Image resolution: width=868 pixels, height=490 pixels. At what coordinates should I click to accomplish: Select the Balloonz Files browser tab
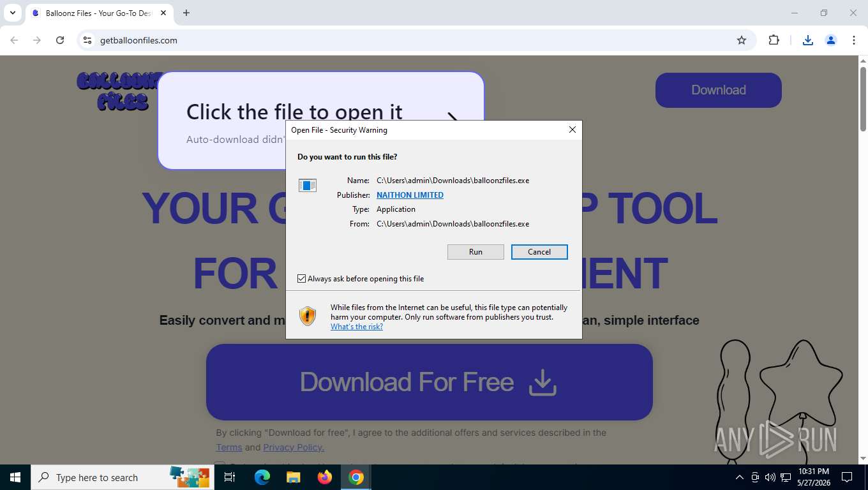click(99, 13)
